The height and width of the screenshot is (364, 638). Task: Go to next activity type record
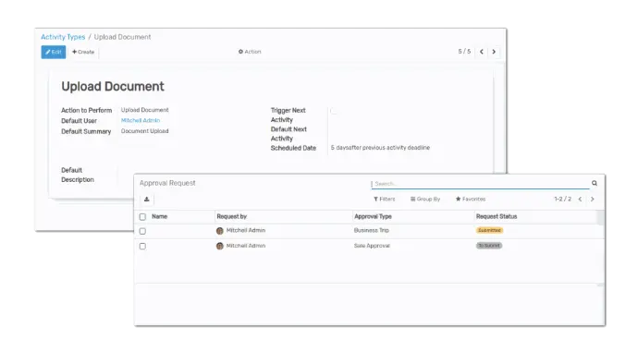pos(494,52)
